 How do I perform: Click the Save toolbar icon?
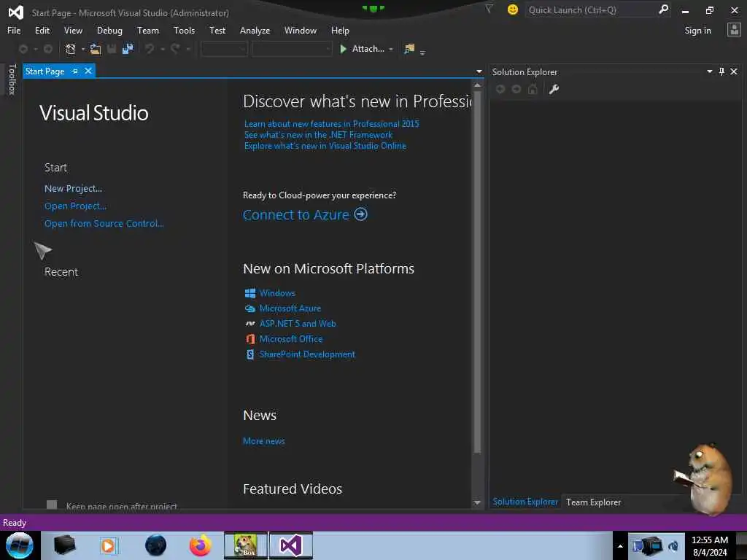tap(112, 49)
